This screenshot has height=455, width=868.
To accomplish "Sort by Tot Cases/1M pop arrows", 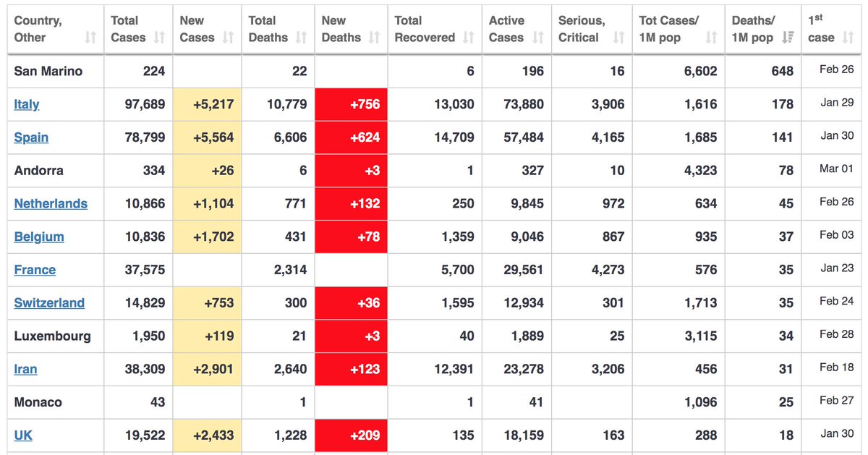I will pyautogui.click(x=712, y=38).
